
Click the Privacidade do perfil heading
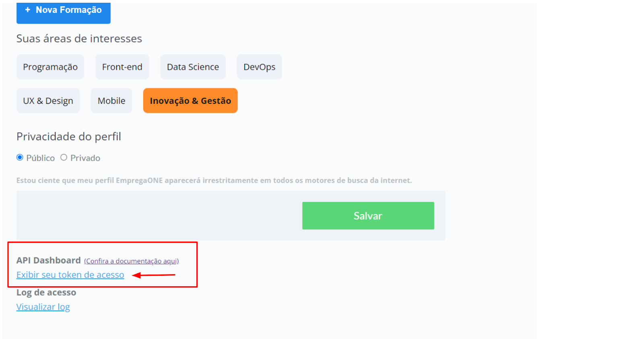pyautogui.click(x=68, y=136)
